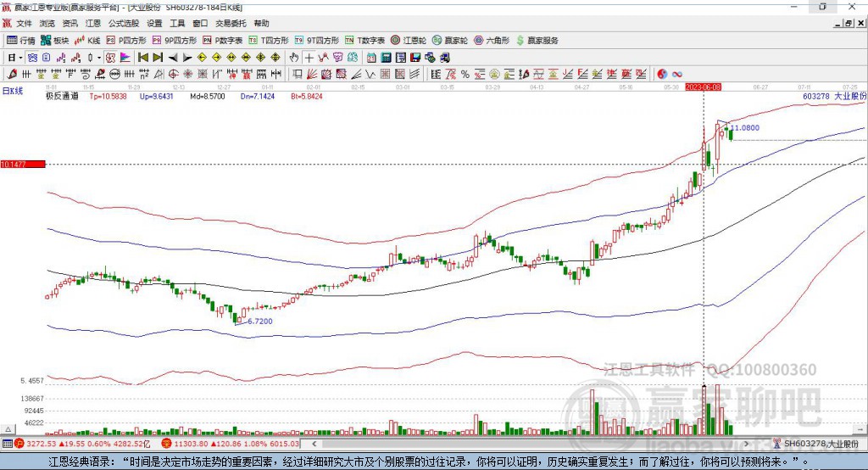Click the 603278 大业股份 stock label
This screenshot has width=868, height=470.
pos(834,96)
